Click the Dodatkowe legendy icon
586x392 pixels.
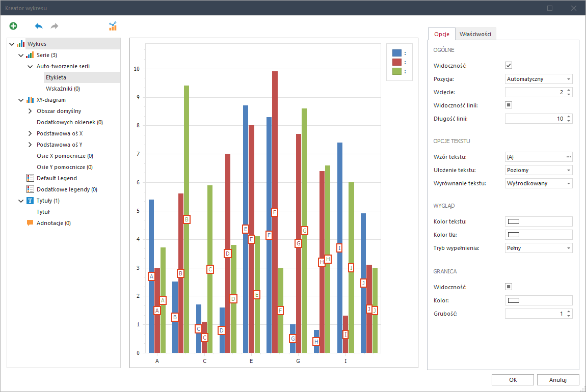[30, 189]
